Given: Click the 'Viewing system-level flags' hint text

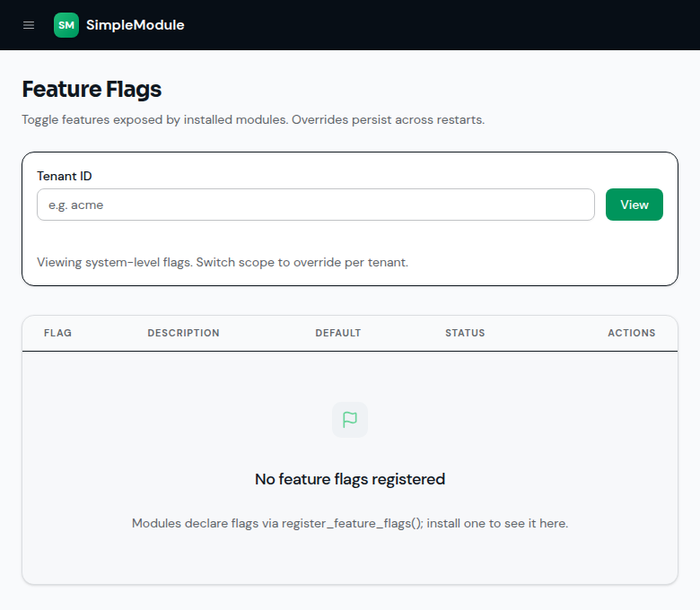Looking at the screenshot, I should tap(223, 262).
